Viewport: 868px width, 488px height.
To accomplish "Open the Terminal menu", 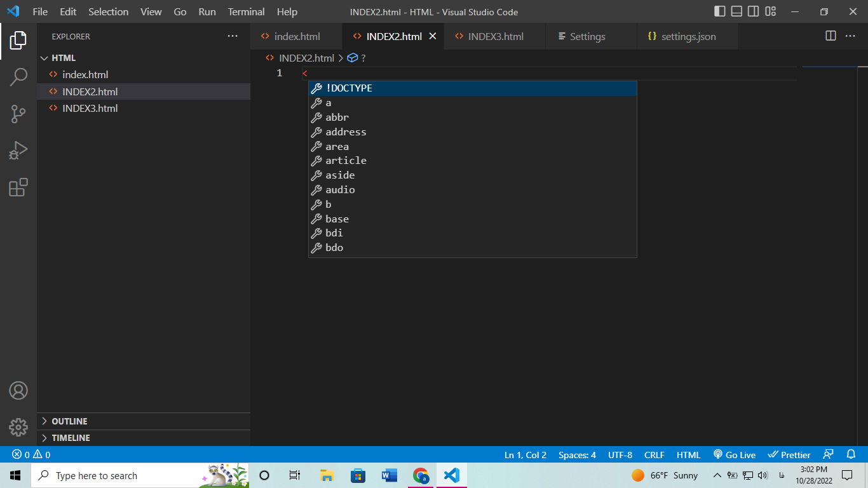I will click(247, 12).
